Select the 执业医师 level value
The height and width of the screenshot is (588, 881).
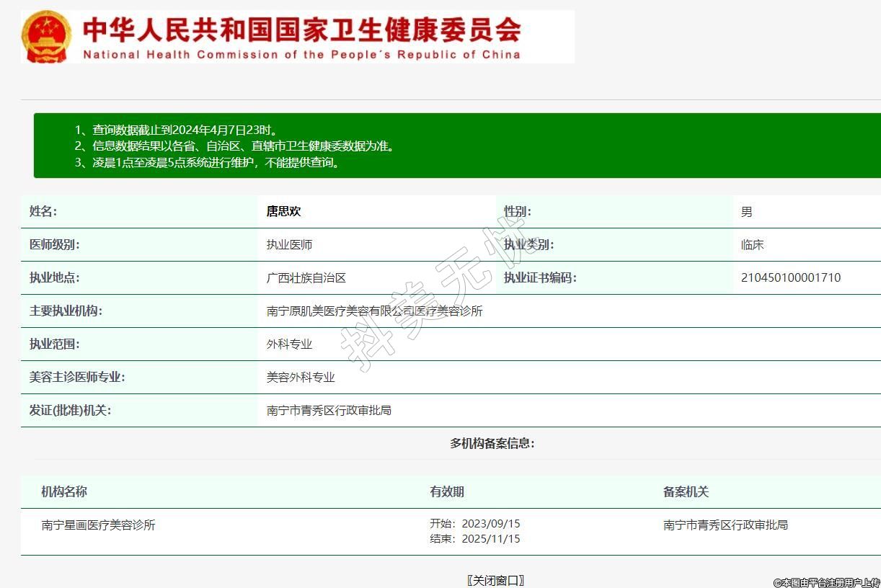tap(289, 245)
